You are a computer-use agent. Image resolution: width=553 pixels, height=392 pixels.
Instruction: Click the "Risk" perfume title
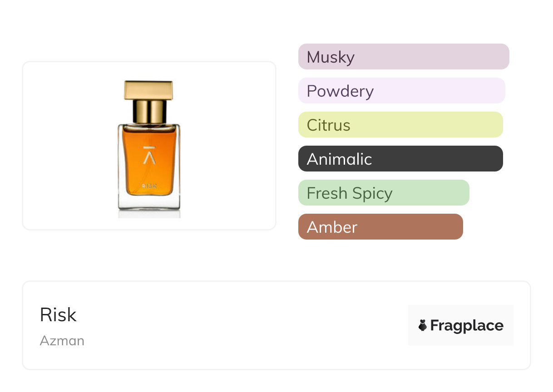point(58,315)
